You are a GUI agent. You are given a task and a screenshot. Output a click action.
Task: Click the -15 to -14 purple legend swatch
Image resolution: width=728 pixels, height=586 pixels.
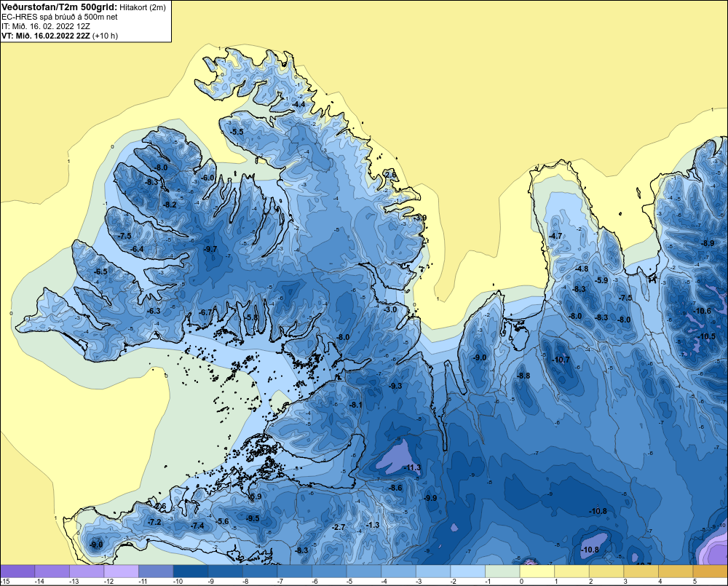[17, 571]
